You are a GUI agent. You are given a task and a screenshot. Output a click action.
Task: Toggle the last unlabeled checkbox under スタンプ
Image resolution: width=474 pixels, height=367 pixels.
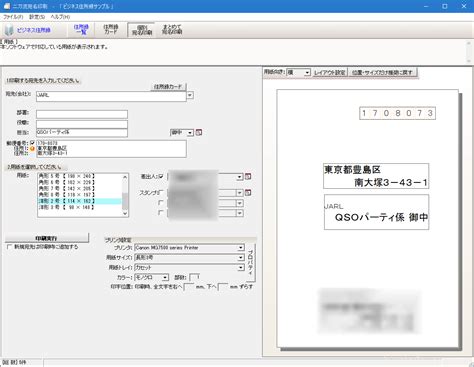pyautogui.click(x=161, y=212)
